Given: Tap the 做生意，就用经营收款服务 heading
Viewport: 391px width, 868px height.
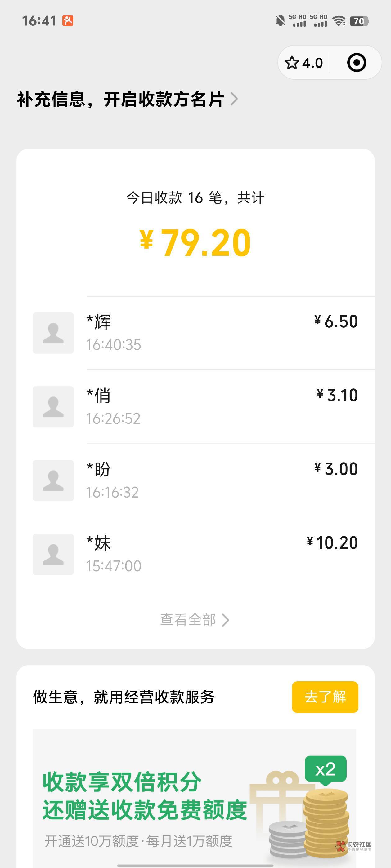Looking at the screenshot, I should click(x=124, y=697).
